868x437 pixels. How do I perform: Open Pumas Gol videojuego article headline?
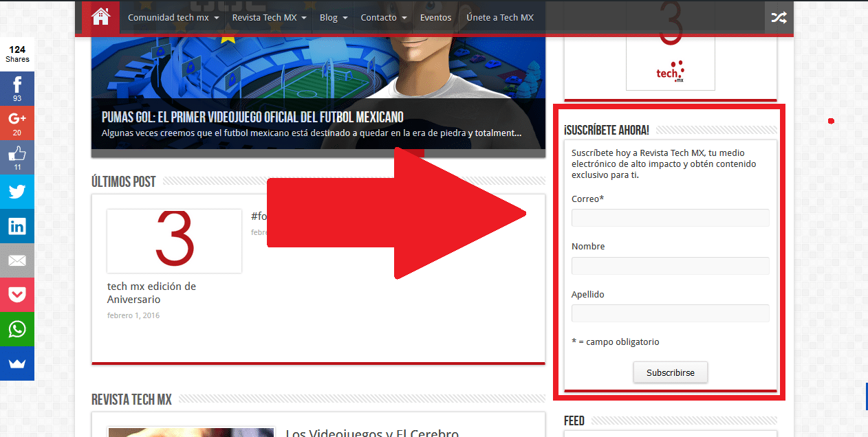(252, 117)
